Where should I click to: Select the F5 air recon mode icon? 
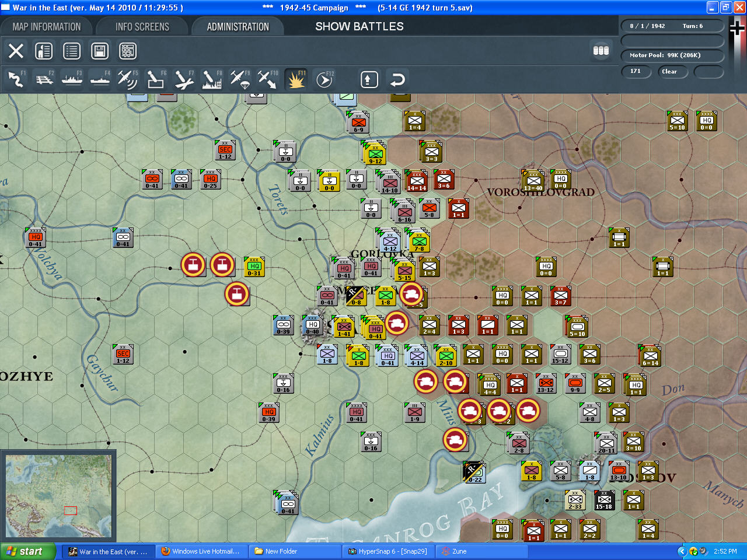click(128, 79)
